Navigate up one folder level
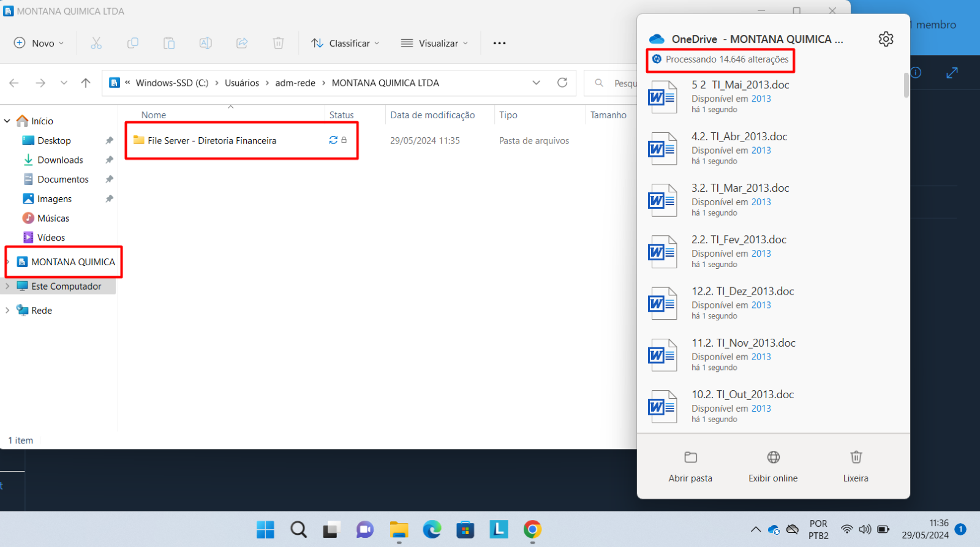This screenshot has height=547, width=980. pos(86,83)
